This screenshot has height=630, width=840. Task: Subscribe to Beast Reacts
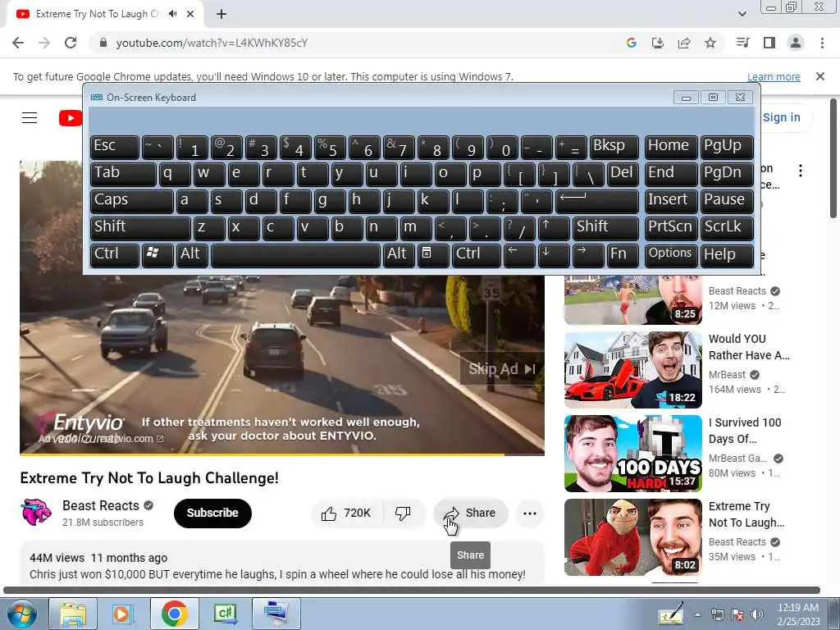click(212, 514)
